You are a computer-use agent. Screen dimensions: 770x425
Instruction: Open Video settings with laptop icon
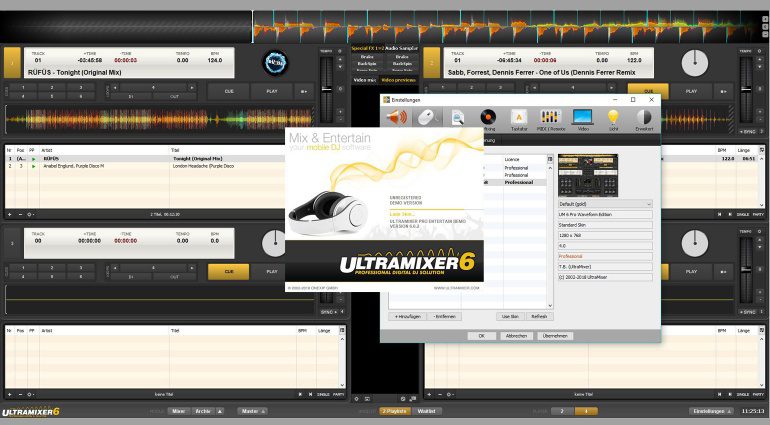click(582, 118)
